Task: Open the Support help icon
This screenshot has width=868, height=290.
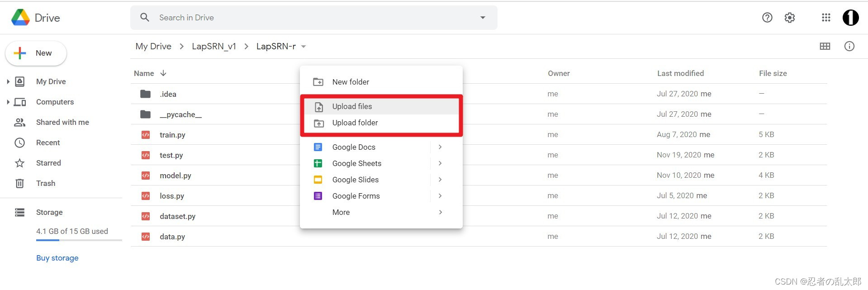Action: click(767, 18)
